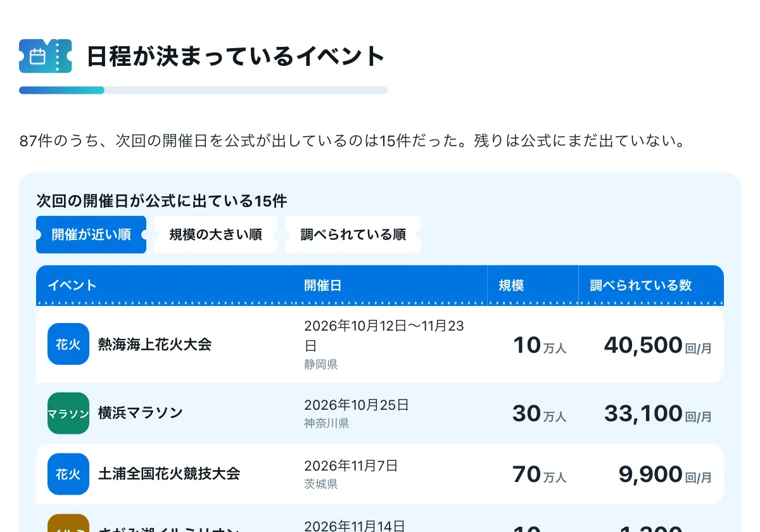Click the prefecture label 茨城県
760x532 pixels.
(x=321, y=484)
